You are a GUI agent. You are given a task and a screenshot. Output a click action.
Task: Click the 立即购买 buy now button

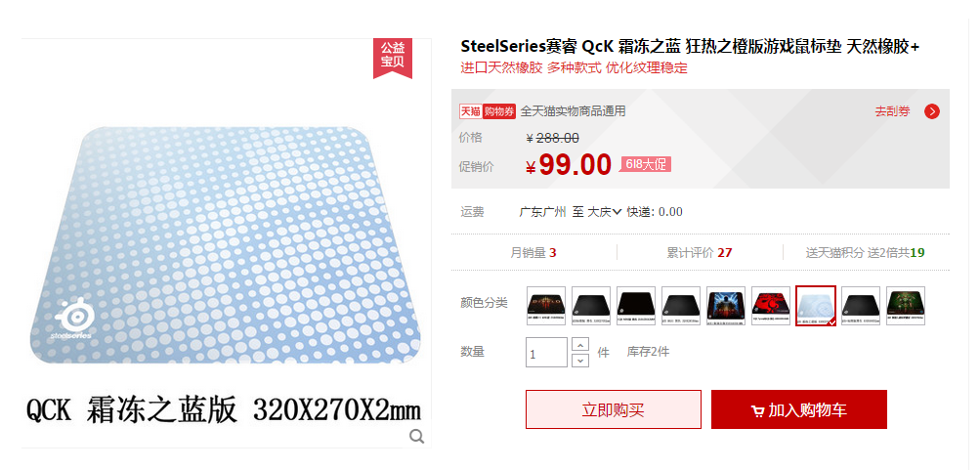pos(614,409)
